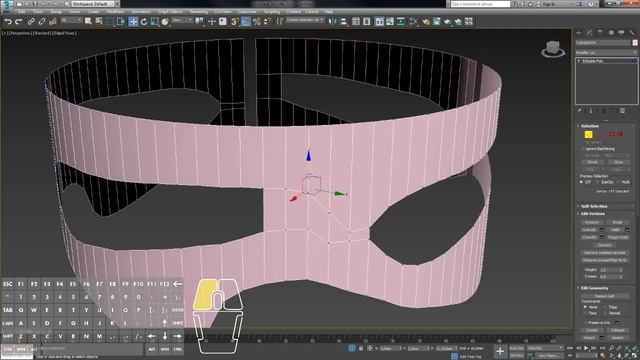Select the Off preview selection radio
The width and height of the screenshot is (640, 360).
pos(581,182)
